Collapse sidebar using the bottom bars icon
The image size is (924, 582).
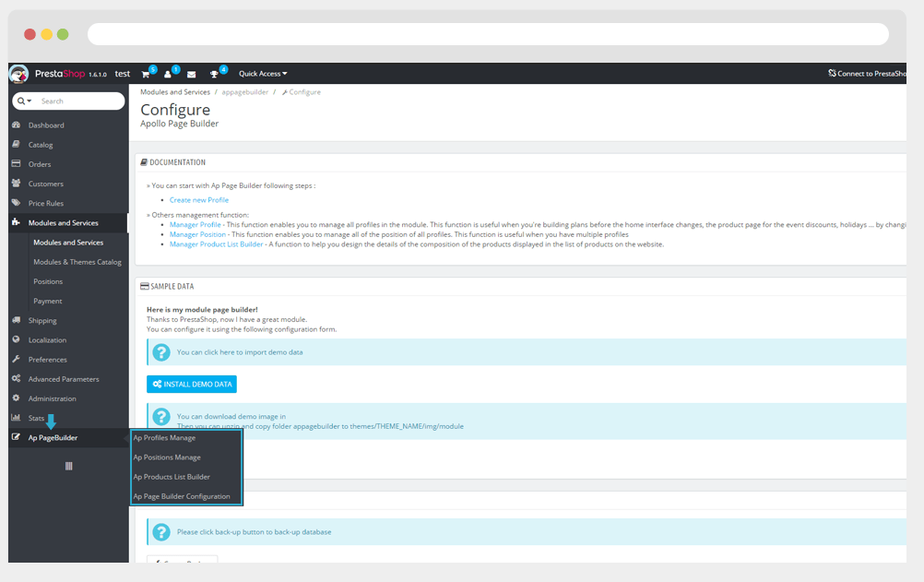(68, 466)
